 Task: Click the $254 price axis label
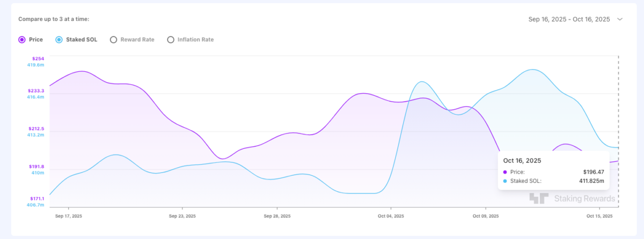39,58
